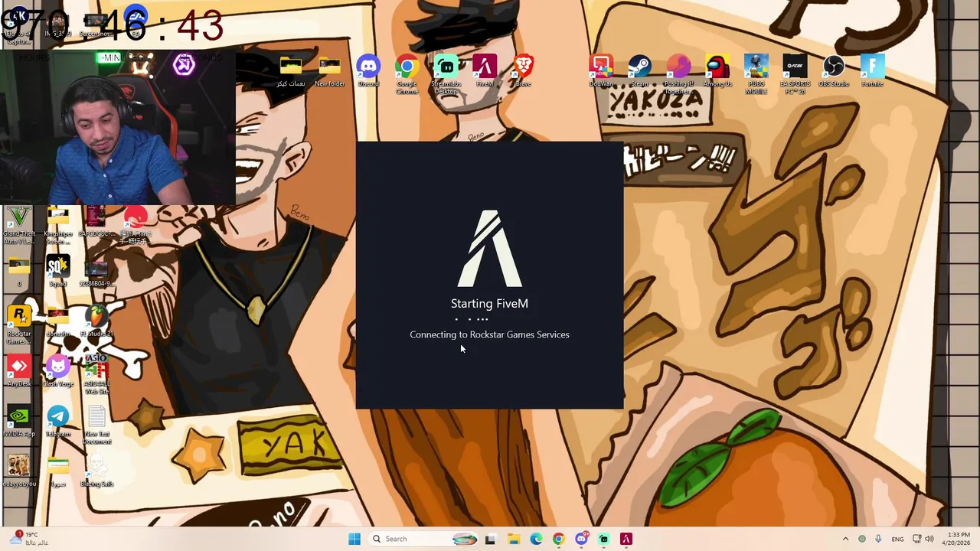This screenshot has width=980, height=551.
Task: Open the NVIDIA App desktop shortcut
Action: coord(19,421)
